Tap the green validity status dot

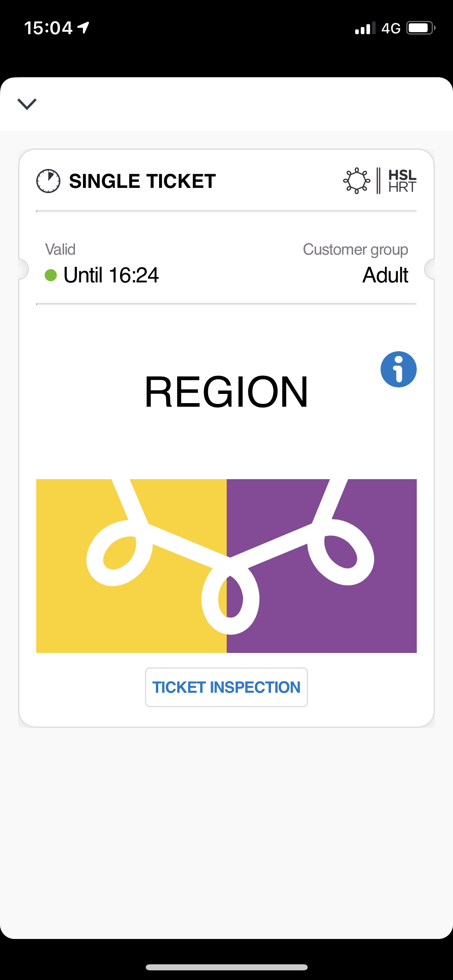(x=51, y=275)
